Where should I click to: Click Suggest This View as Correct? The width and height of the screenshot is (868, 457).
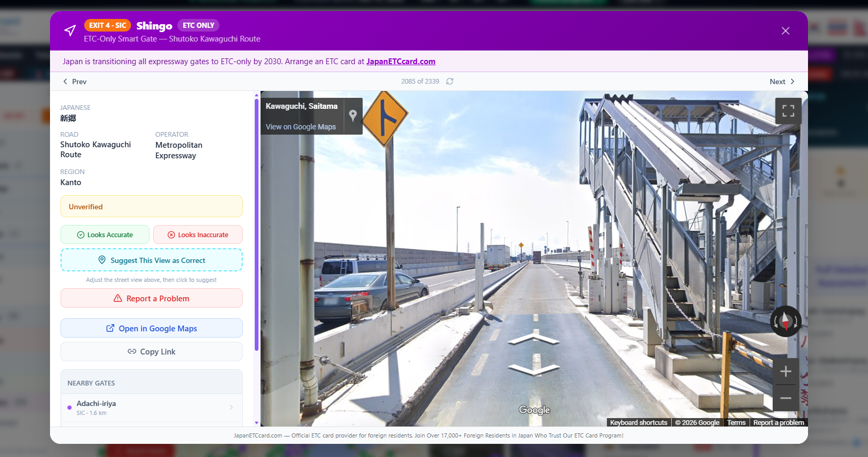152,260
